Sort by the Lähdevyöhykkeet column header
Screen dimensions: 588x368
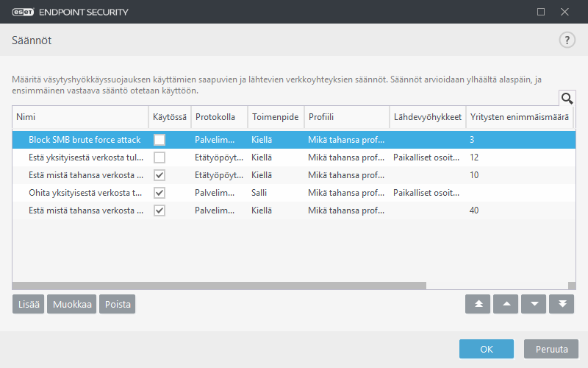[x=428, y=117]
